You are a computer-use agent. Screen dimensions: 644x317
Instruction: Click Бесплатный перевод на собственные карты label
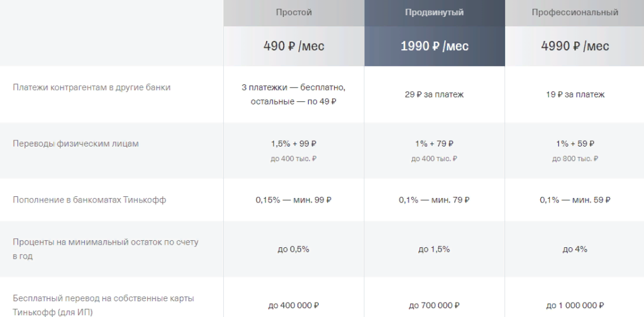104,305
